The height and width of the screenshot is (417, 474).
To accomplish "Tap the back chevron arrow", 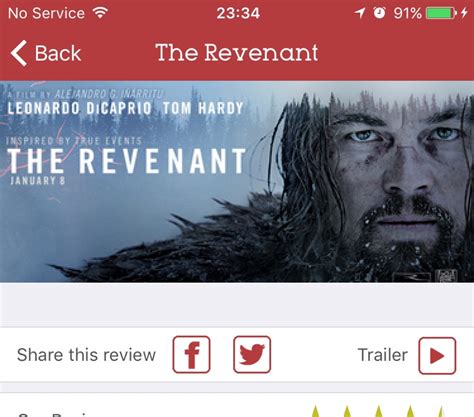I will [x=19, y=53].
